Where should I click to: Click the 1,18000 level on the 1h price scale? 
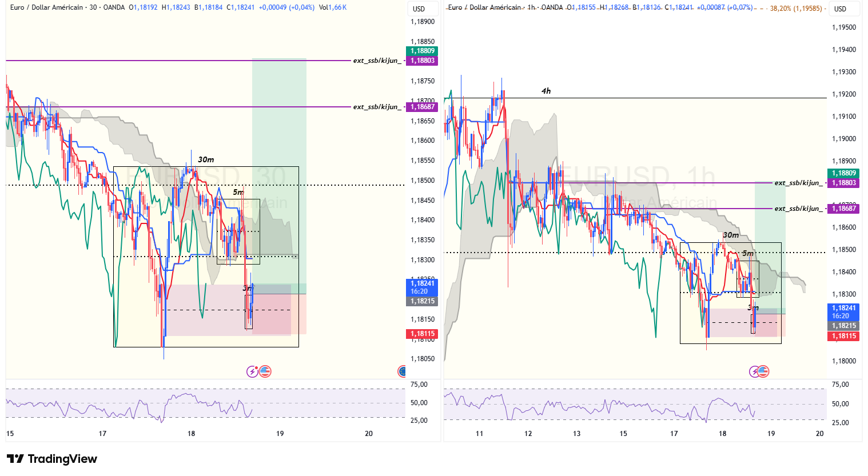[844, 361]
